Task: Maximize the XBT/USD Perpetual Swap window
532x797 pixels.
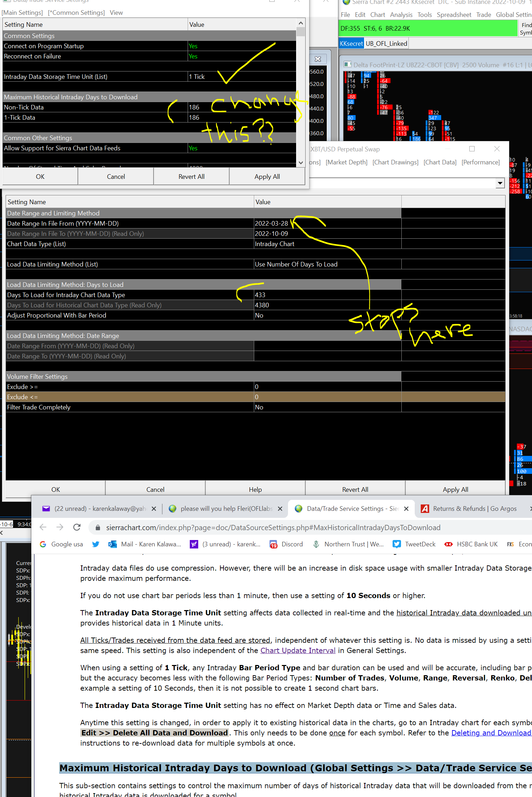Action: [x=472, y=149]
